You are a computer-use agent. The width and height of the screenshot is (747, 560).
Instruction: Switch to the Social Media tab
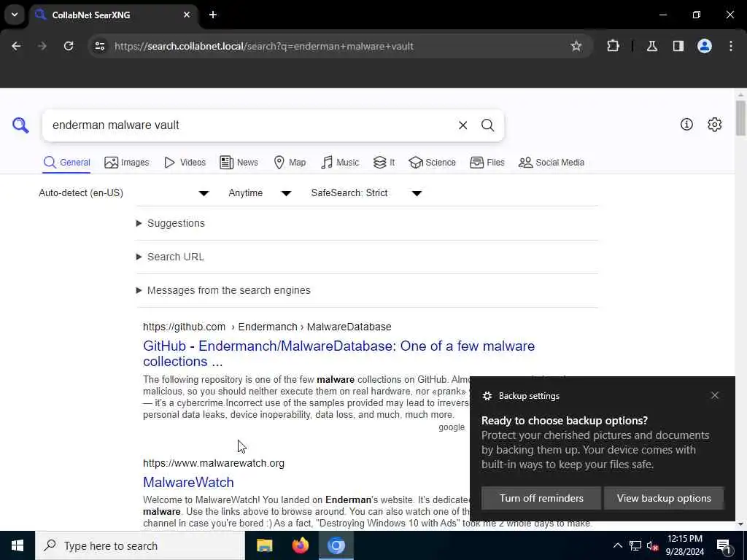tap(551, 163)
